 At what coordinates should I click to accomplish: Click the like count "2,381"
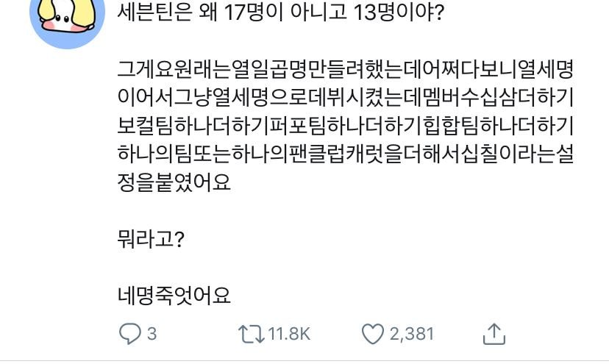tap(412, 335)
